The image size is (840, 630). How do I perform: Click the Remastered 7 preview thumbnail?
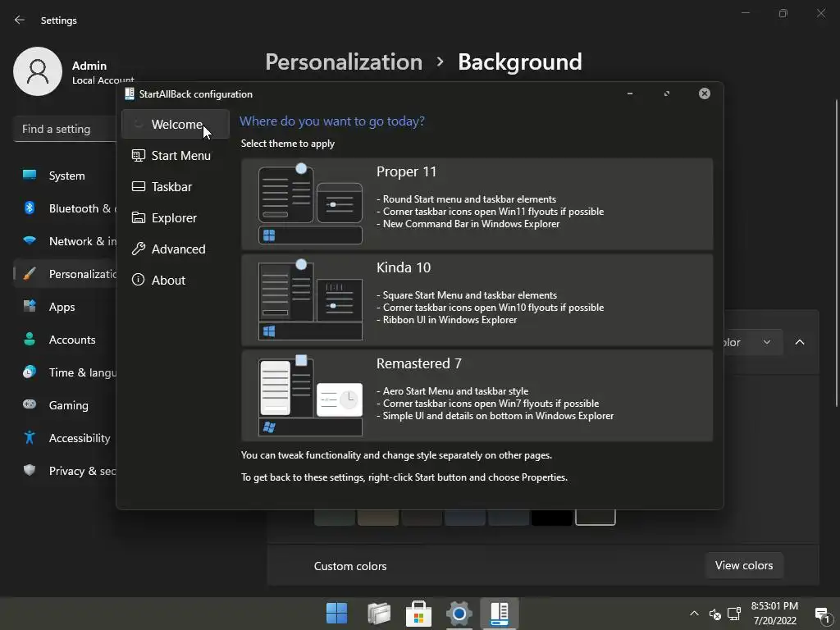click(x=310, y=395)
